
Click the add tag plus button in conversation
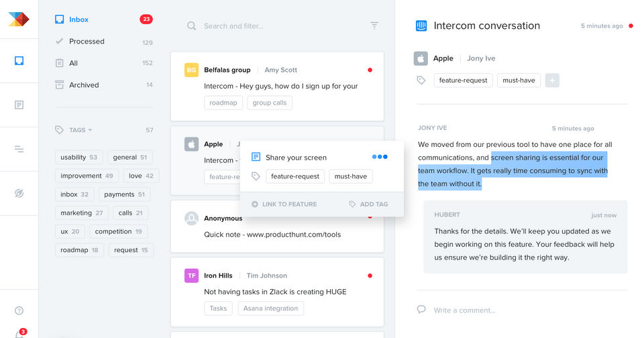click(552, 80)
